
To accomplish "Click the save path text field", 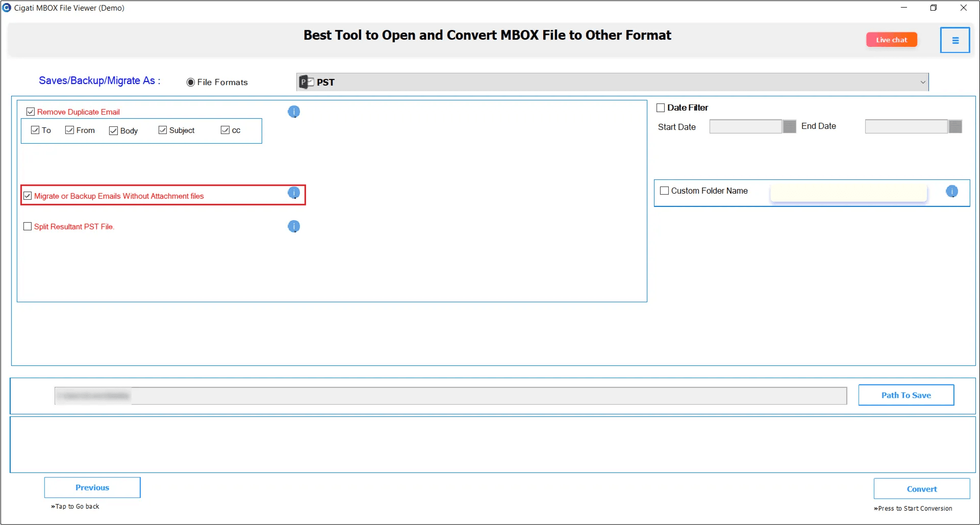I will [450, 396].
